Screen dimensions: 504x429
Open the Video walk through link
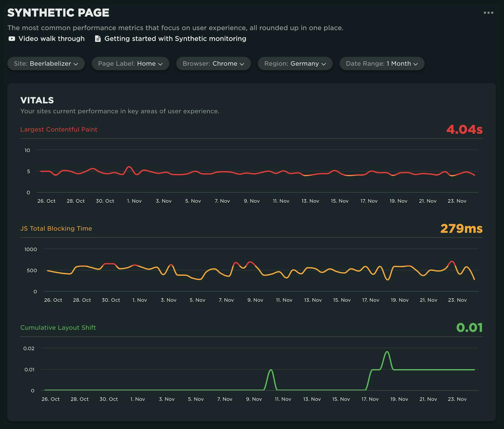coord(51,39)
